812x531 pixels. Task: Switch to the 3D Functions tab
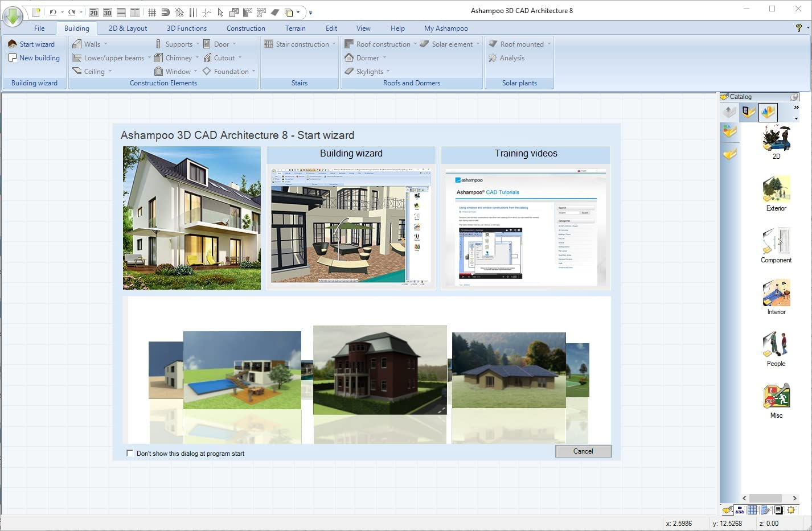coord(187,28)
